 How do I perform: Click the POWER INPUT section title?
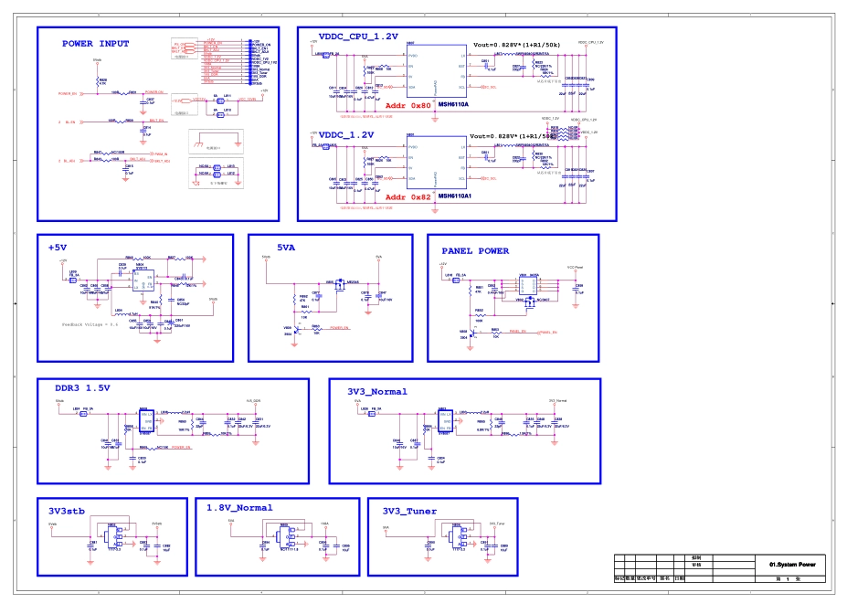95,44
